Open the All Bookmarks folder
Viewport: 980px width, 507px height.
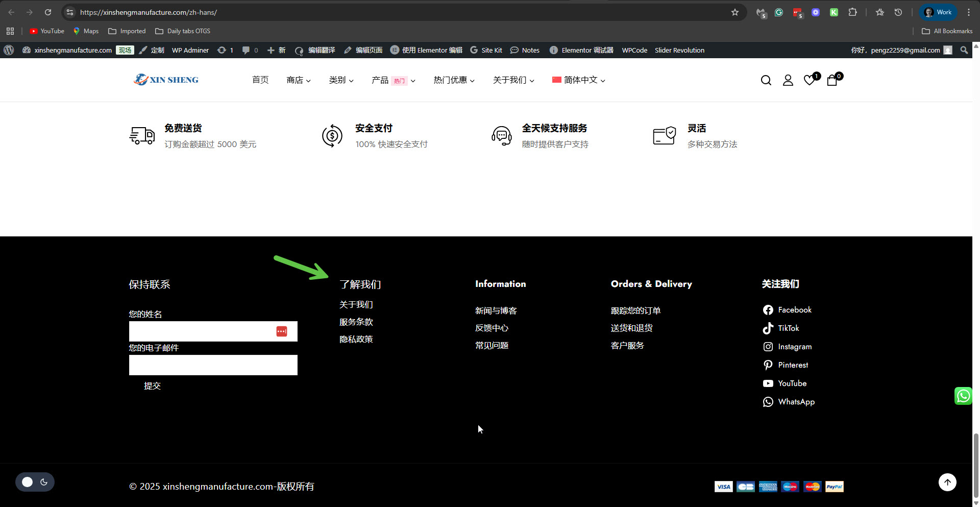[947, 31]
